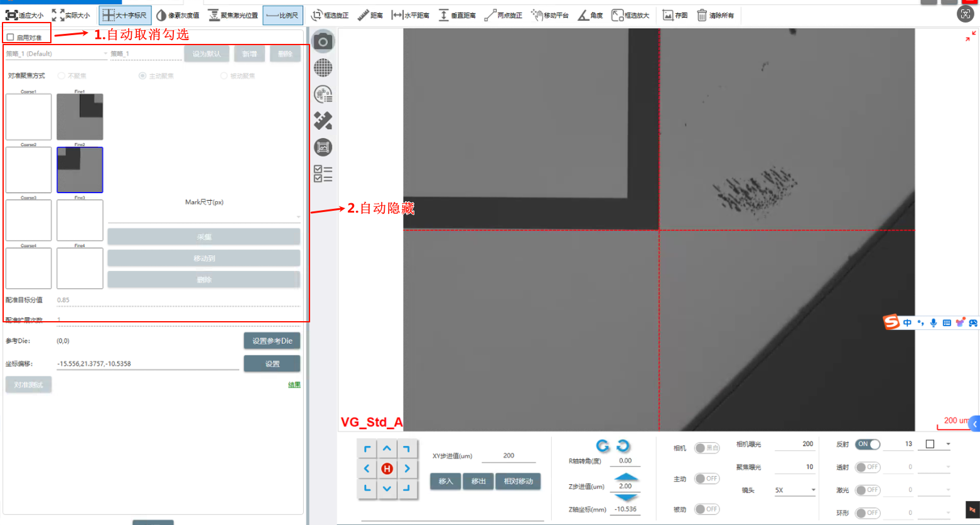Click the 存图 save image tool
Viewport: 980px width, 525px height.
(675, 15)
